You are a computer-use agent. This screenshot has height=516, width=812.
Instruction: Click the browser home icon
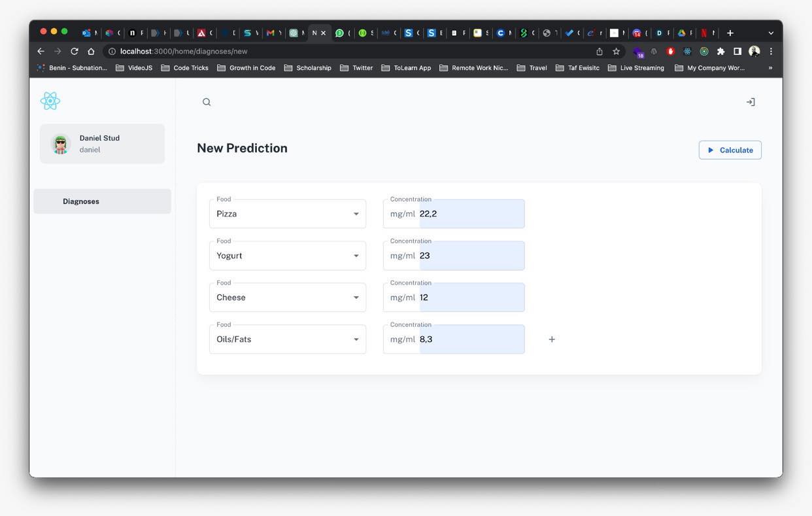pos(91,51)
